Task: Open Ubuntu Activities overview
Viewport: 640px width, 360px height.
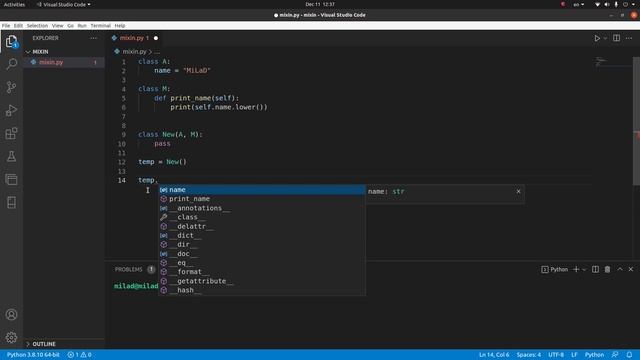Action: (x=14, y=4)
